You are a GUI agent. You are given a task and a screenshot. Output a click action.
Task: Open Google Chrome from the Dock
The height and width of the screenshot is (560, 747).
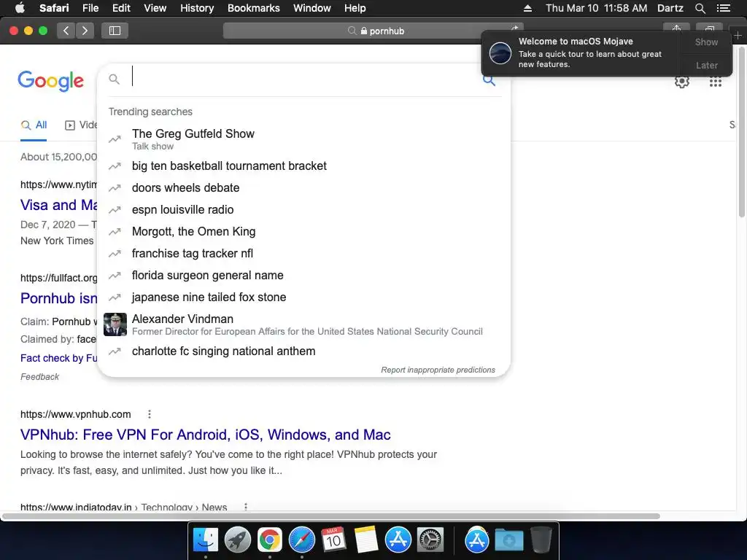click(x=270, y=540)
